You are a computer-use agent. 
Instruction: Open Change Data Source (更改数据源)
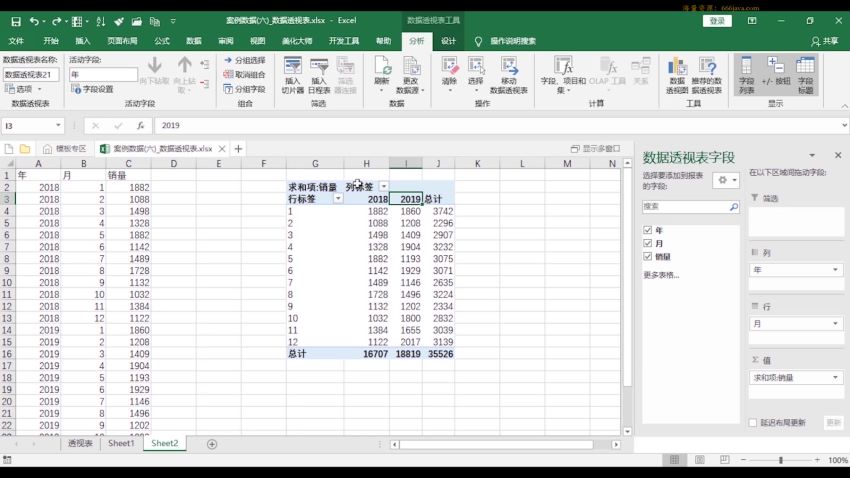point(411,72)
